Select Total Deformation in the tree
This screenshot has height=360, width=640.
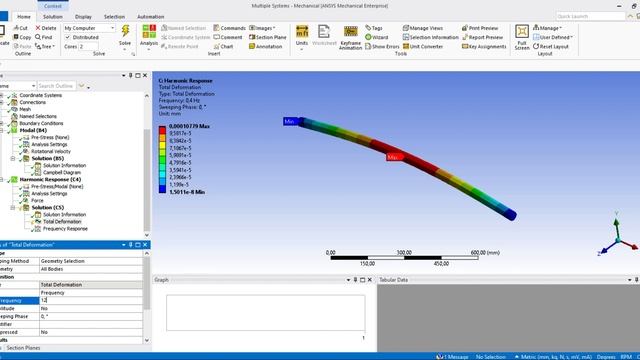click(x=62, y=222)
